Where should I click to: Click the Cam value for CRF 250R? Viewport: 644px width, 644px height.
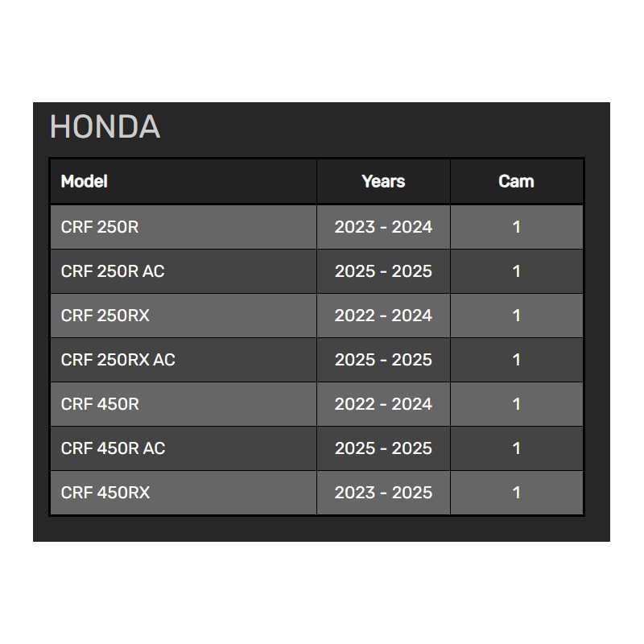516,227
